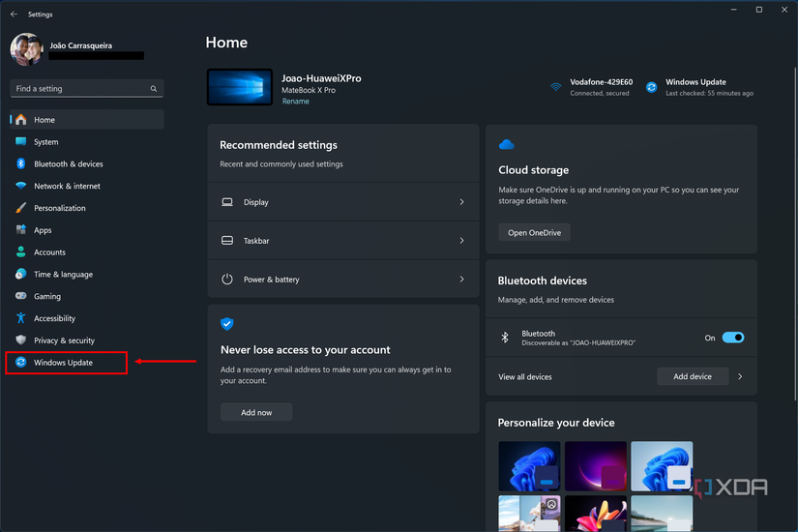798x532 pixels.
Task: Select Accessibility in sidebar
Action: [86, 317]
